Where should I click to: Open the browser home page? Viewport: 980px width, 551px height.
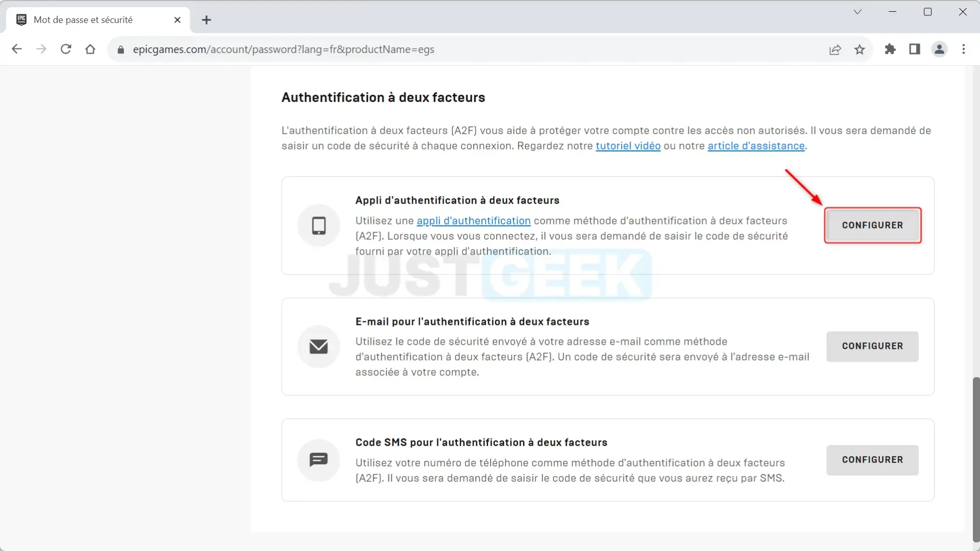(90, 49)
